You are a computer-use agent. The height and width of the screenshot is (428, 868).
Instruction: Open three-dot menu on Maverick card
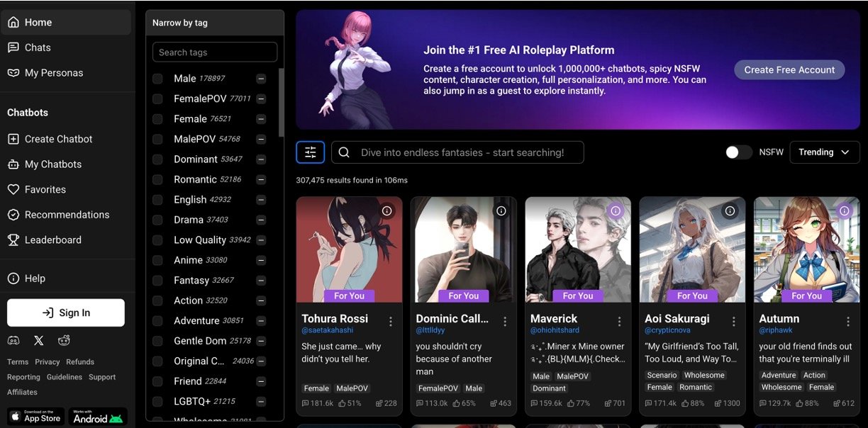tap(619, 322)
